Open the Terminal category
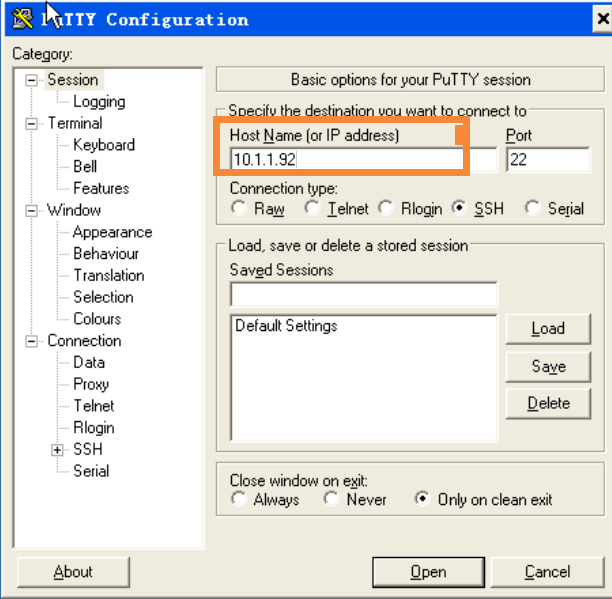612x599 pixels. tap(75, 123)
